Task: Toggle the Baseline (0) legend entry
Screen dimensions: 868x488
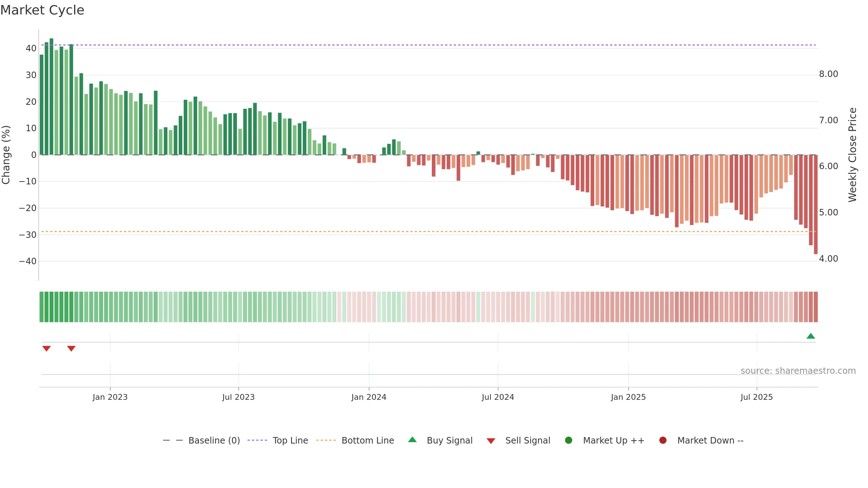Action: point(201,440)
